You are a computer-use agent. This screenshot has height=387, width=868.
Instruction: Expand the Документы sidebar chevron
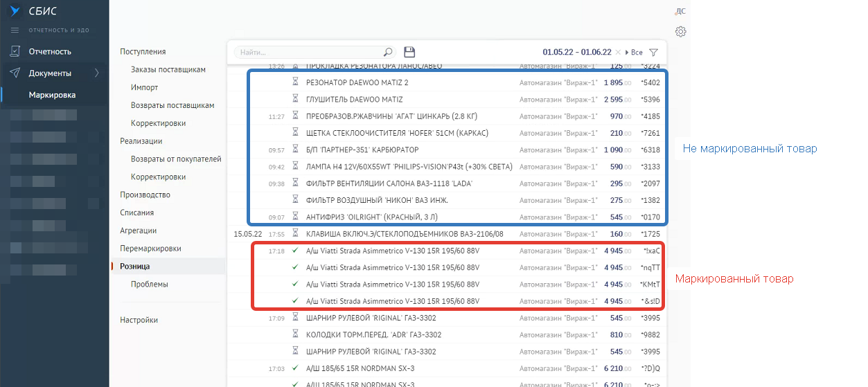96,73
